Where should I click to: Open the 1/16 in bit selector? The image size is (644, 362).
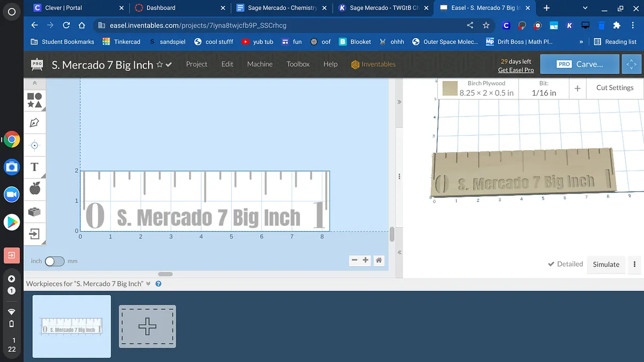tap(544, 88)
